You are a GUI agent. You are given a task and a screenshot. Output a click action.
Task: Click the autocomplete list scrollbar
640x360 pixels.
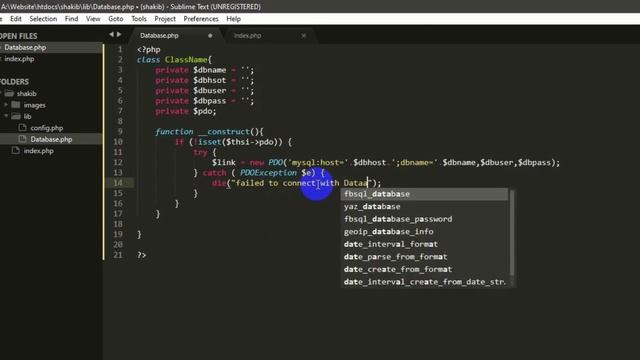[512, 233]
